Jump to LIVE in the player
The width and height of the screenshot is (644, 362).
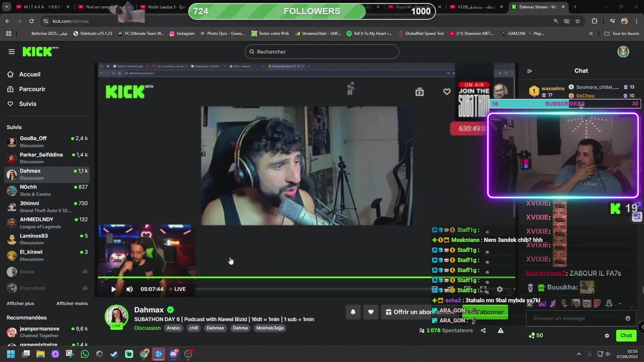pyautogui.click(x=178, y=289)
